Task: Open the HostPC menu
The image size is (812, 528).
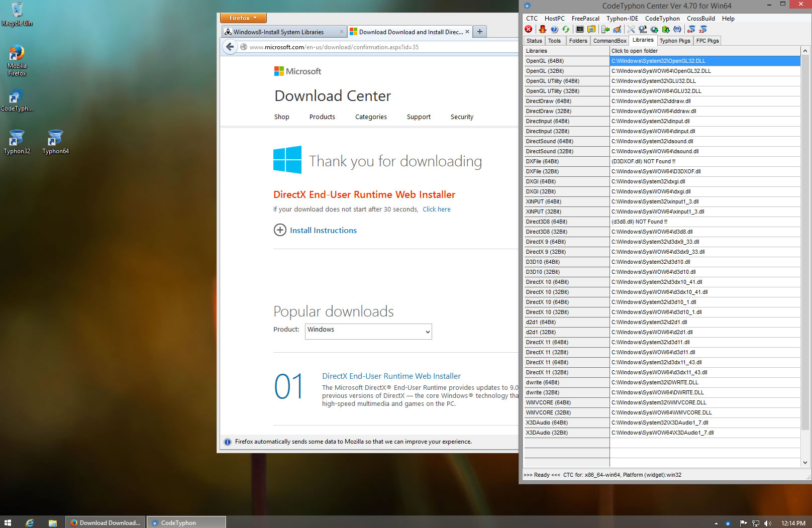Action: 555,19
